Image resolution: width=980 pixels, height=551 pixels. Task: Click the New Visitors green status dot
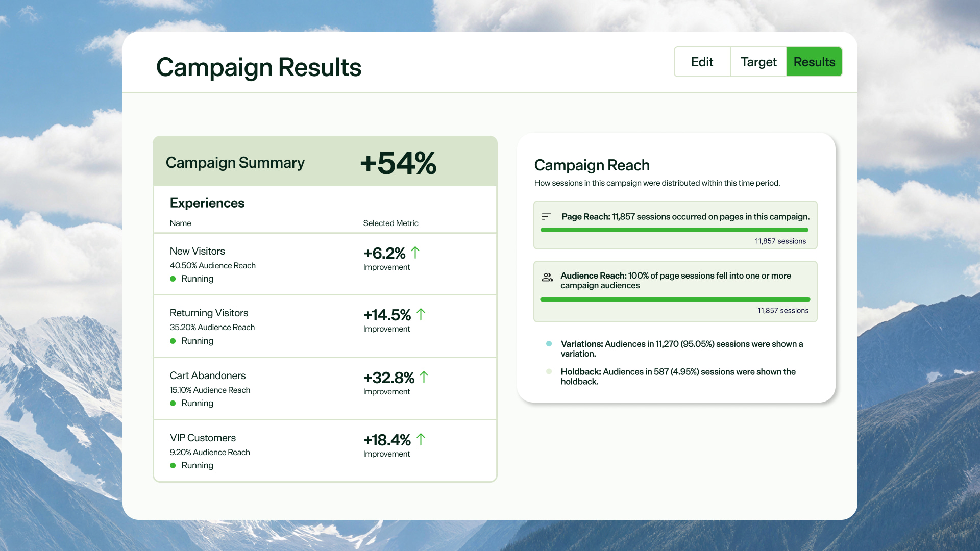click(x=173, y=279)
